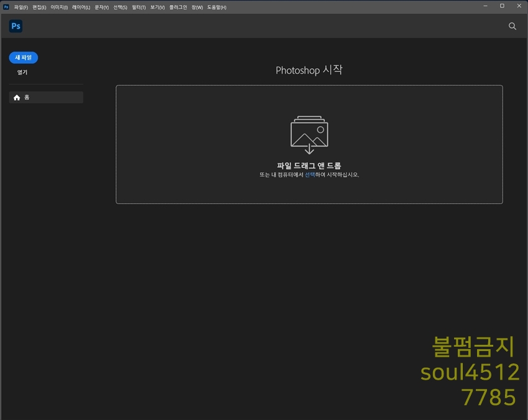The image size is (528, 420).
Task: Click the 열기 button
Action: [x=22, y=73]
